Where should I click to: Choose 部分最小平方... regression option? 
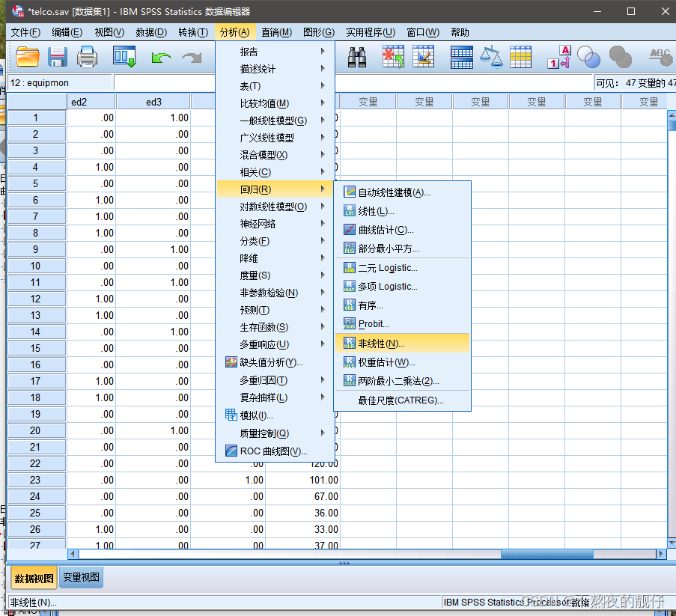402,248
